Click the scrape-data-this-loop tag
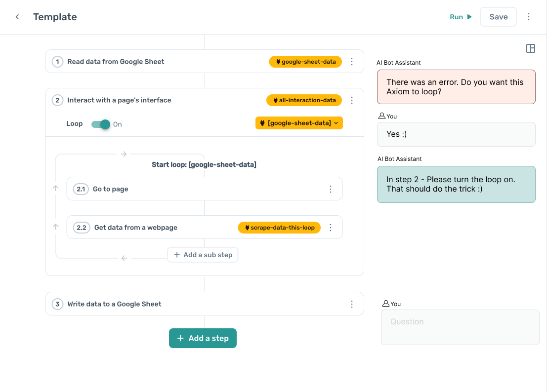The height and width of the screenshot is (392, 547). coord(279,228)
